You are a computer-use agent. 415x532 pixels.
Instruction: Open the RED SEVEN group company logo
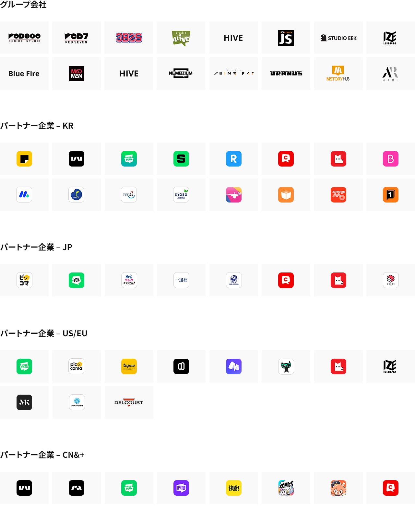[77, 38]
